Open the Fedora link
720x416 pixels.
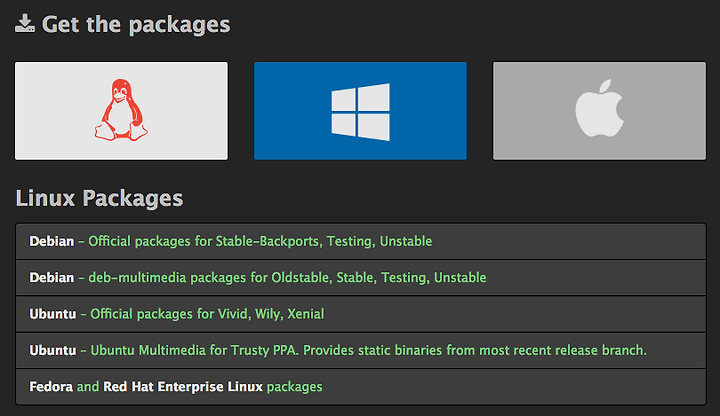coord(51,387)
